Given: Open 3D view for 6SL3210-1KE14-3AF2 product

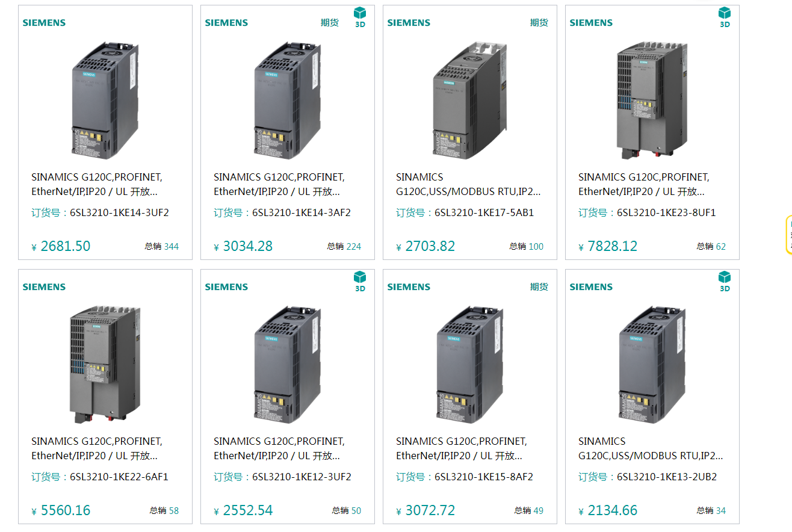Looking at the screenshot, I should (x=360, y=17).
